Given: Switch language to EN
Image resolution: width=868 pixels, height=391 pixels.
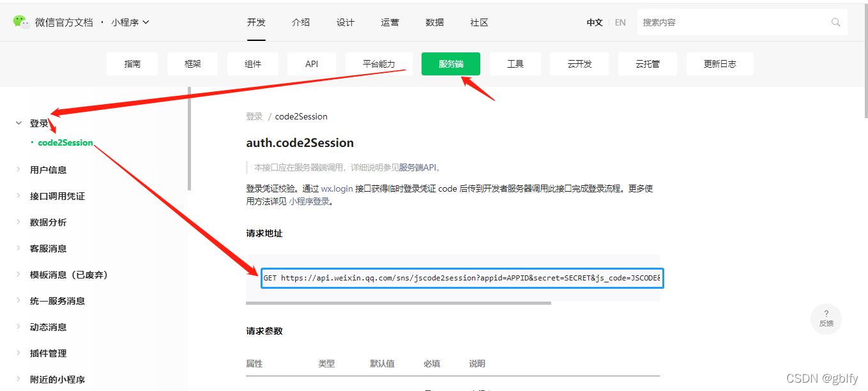Looking at the screenshot, I should pos(620,22).
